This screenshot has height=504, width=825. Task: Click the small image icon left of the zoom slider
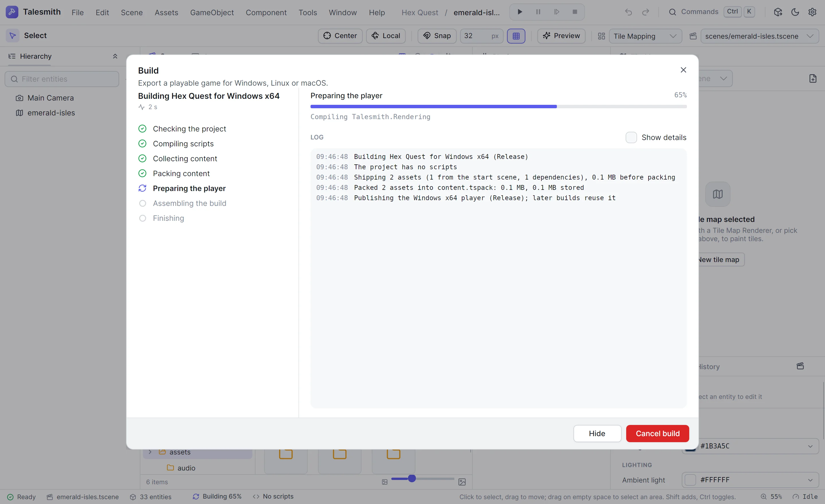point(385,482)
